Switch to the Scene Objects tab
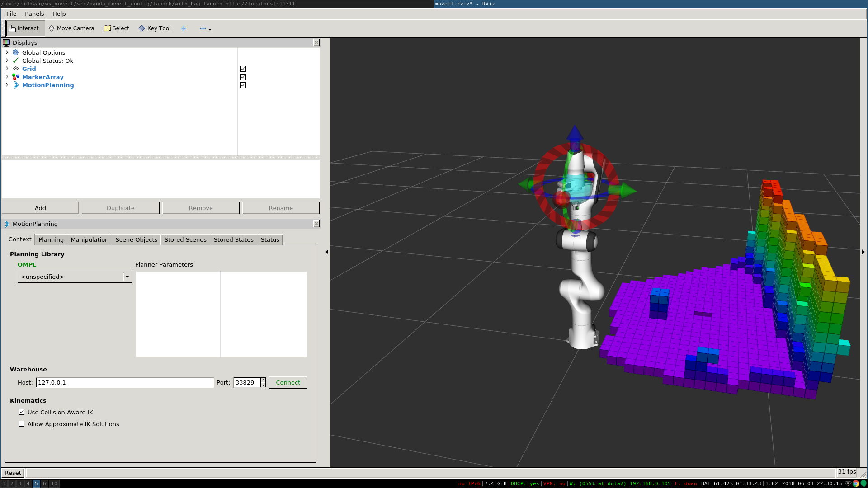Image resolution: width=868 pixels, height=488 pixels. [x=136, y=239]
